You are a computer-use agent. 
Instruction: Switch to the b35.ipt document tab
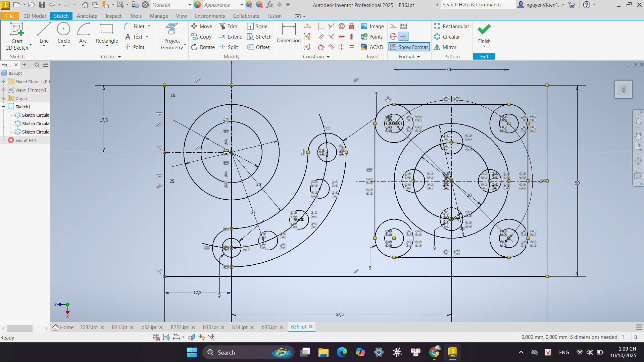269,327
